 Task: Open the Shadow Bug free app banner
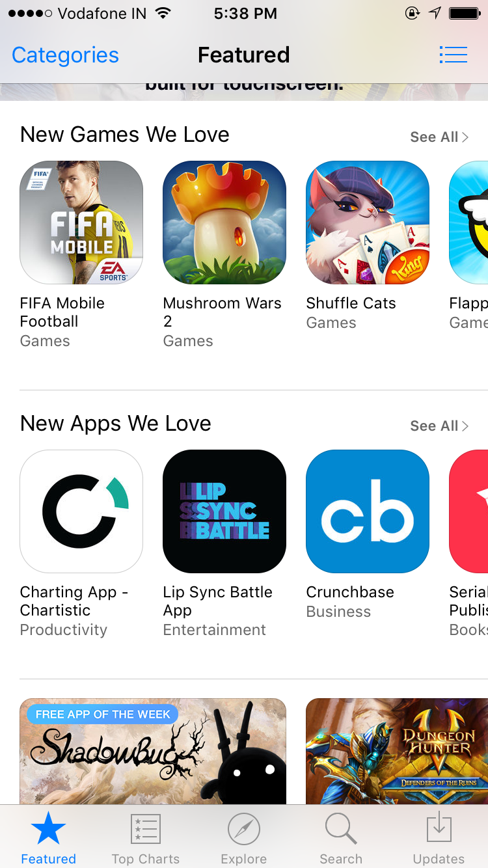pyautogui.click(x=153, y=752)
